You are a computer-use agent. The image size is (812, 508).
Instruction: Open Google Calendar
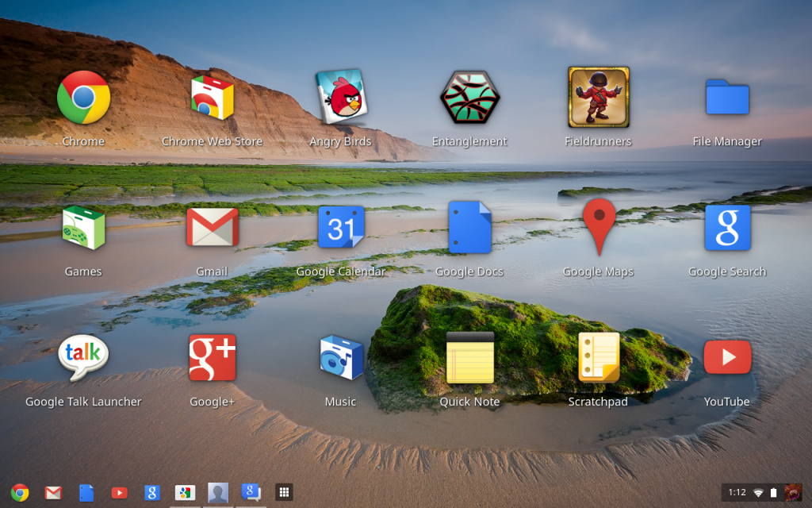coord(341,228)
